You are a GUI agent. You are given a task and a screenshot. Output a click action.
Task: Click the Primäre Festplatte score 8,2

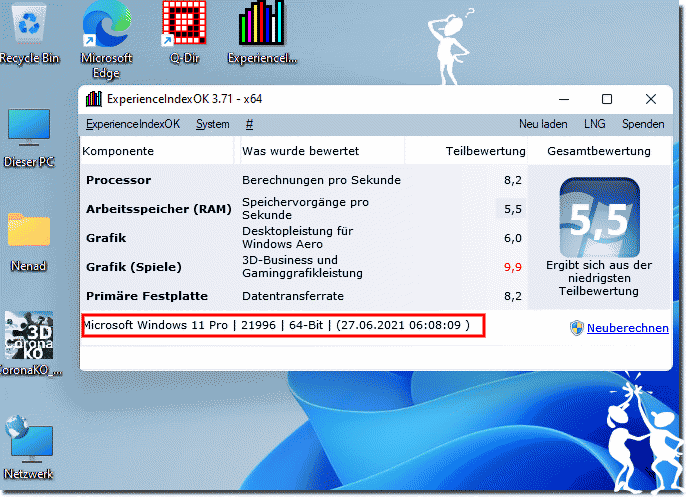click(x=513, y=296)
